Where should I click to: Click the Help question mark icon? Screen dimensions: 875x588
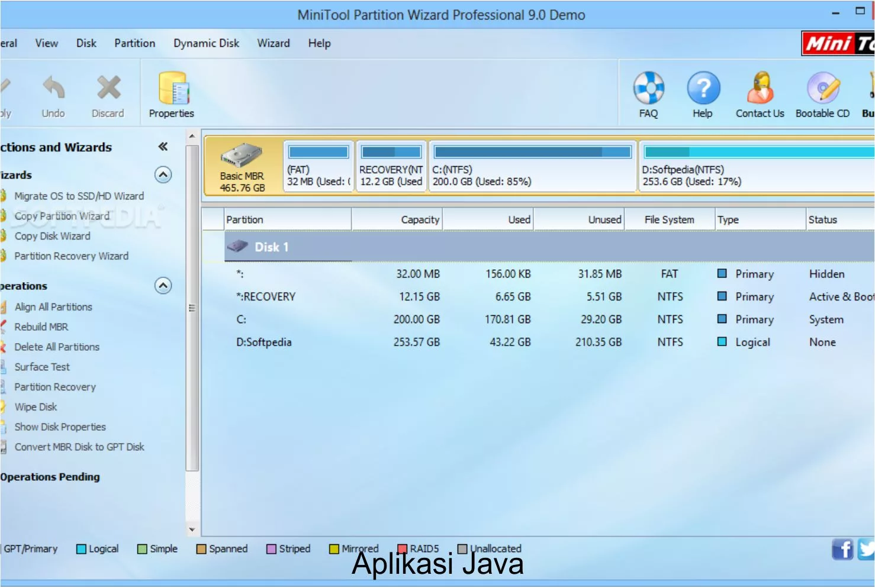[703, 89]
